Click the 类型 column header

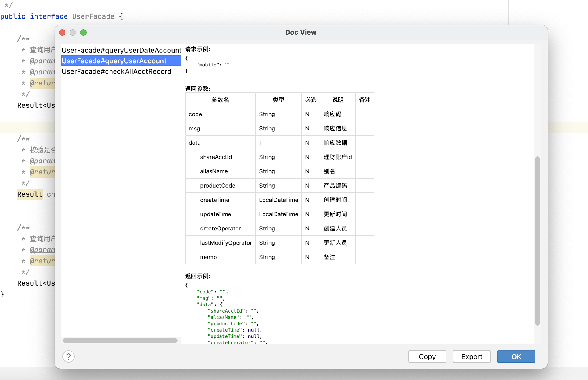tap(278, 100)
